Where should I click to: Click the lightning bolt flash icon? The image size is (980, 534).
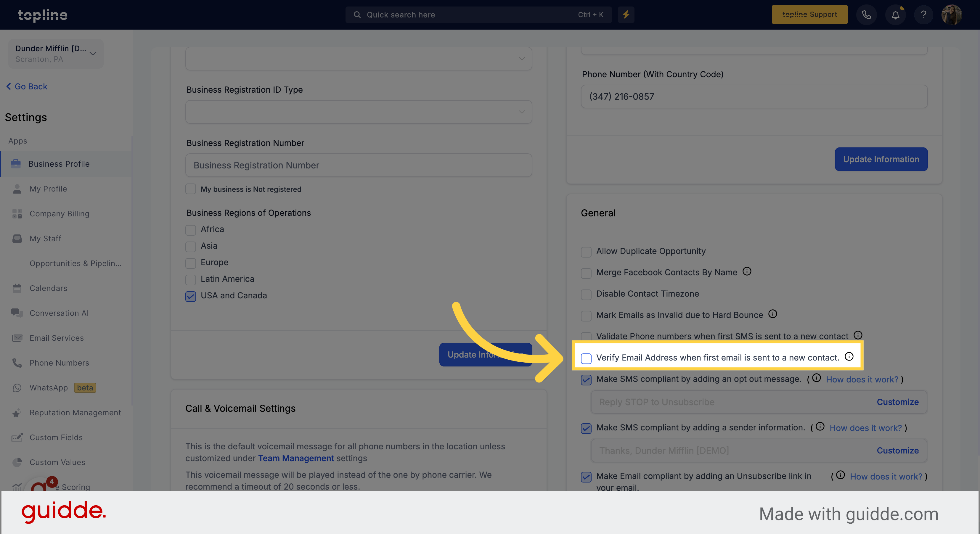tap(626, 15)
